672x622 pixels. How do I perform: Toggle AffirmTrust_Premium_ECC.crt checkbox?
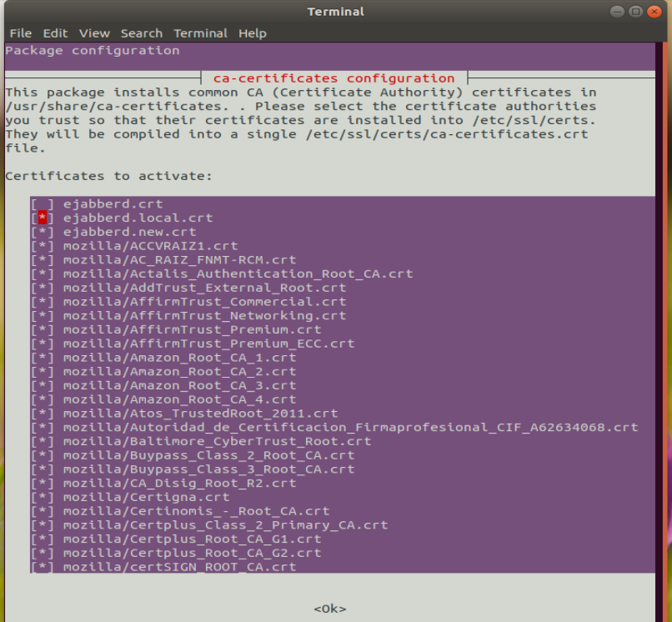[x=43, y=344]
